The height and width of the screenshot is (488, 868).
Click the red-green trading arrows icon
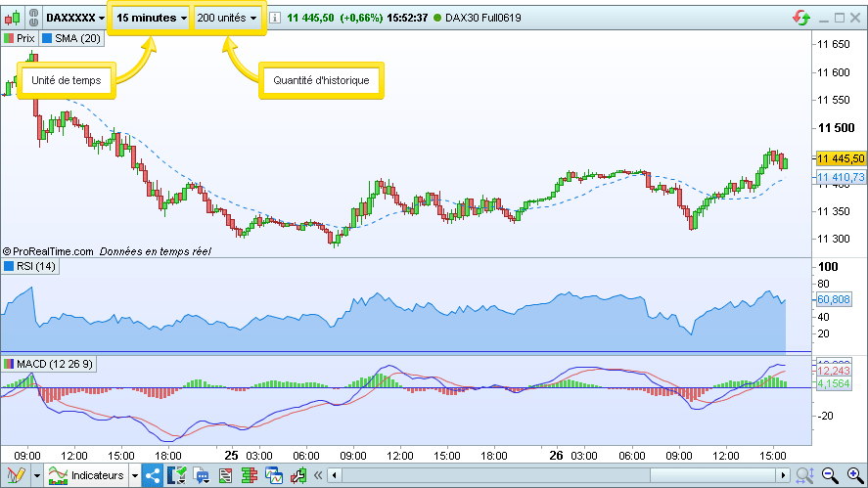801,18
